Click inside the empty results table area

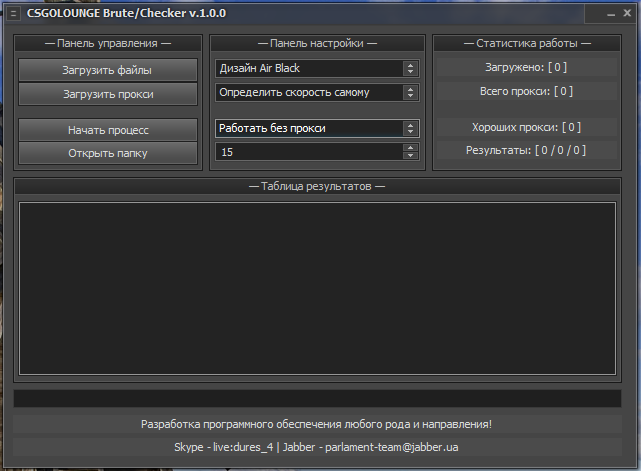pyautogui.click(x=317, y=288)
